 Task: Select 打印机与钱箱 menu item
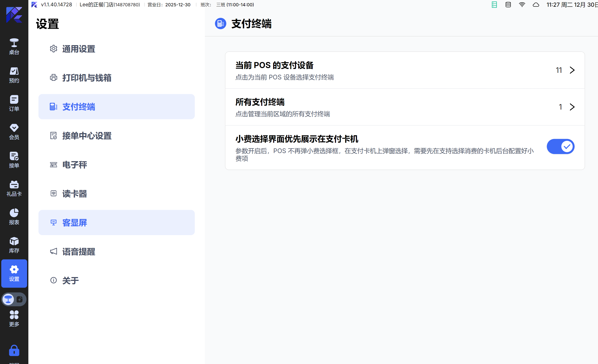[87, 78]
